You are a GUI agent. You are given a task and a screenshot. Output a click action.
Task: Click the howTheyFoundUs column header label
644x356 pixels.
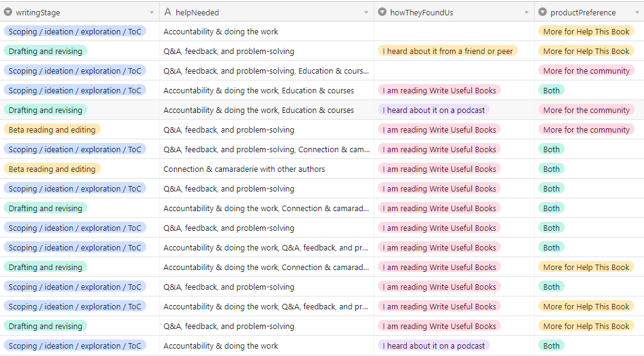point(422,12)
